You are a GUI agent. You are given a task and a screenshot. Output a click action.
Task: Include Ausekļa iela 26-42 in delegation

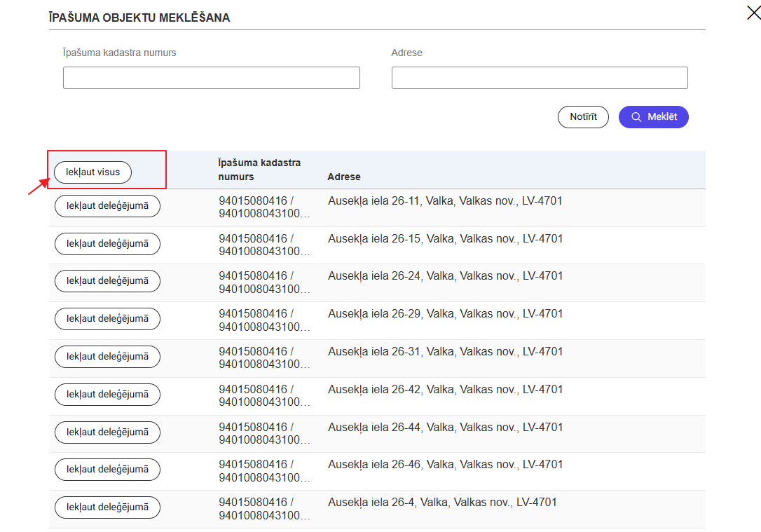(x=107, y=395)
